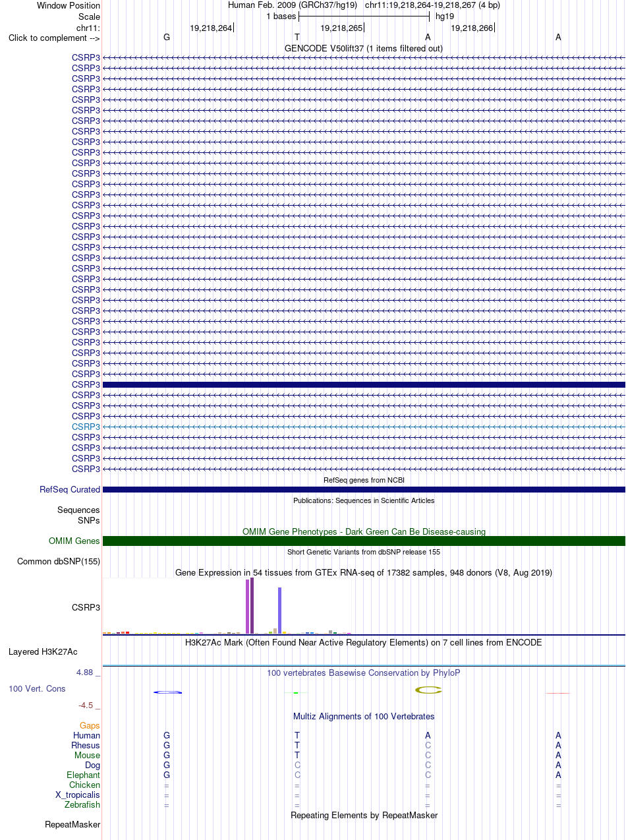Click the RepeatMasker track label

tap(72, 824)
